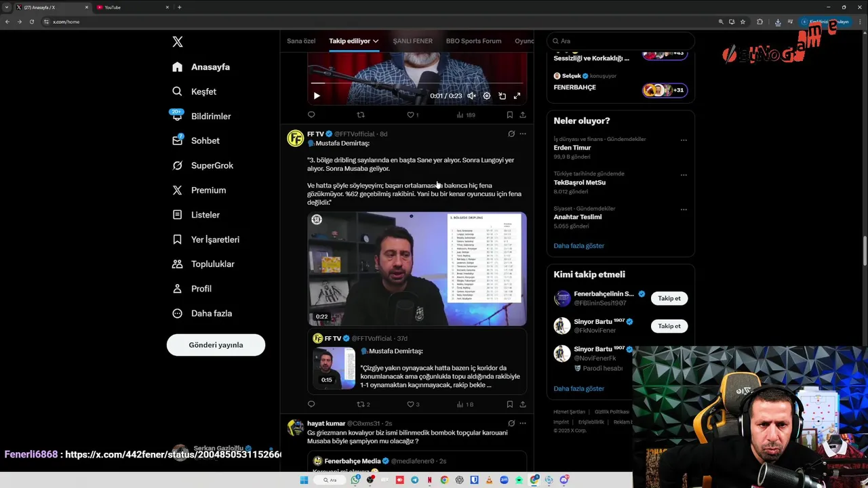Click Mustafa Demirtaş video thumbnail
Viewport: 868px width, 488px height.
[417, 269]
